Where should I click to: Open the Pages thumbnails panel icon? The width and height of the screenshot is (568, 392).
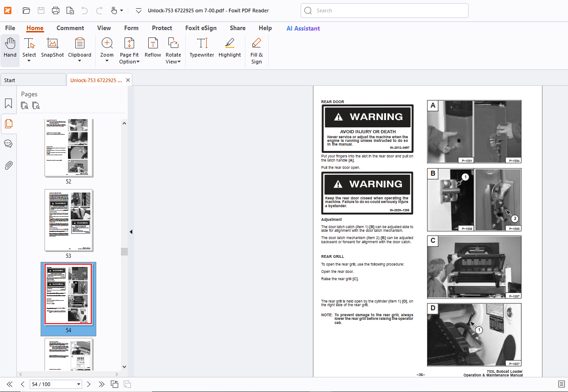(8, 124)
